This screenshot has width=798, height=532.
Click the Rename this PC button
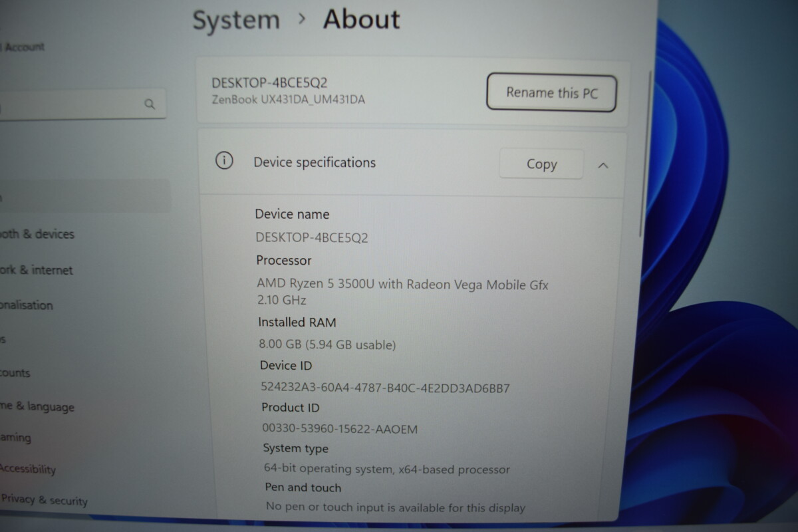pos(551,92)
